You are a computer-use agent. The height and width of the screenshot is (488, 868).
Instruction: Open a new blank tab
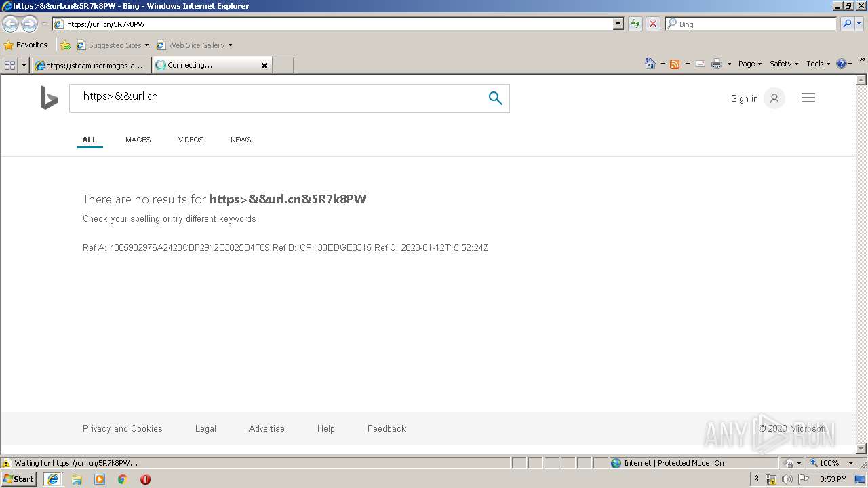[x=283, y=65]
